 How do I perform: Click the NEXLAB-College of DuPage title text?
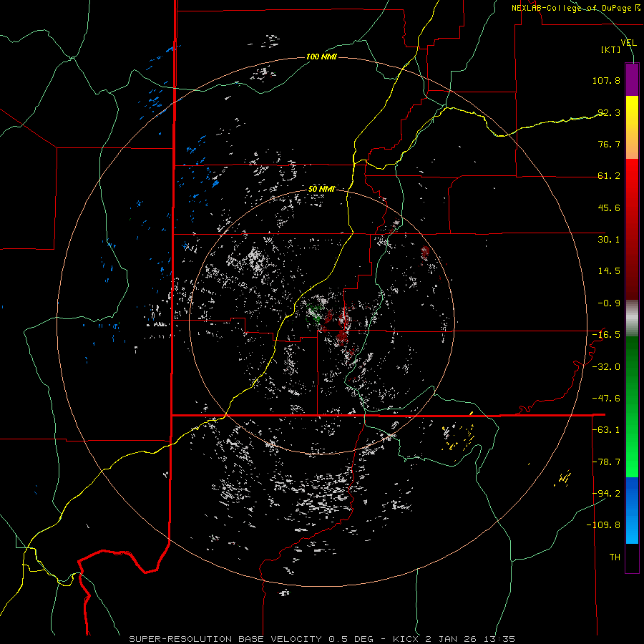point(572,8)
